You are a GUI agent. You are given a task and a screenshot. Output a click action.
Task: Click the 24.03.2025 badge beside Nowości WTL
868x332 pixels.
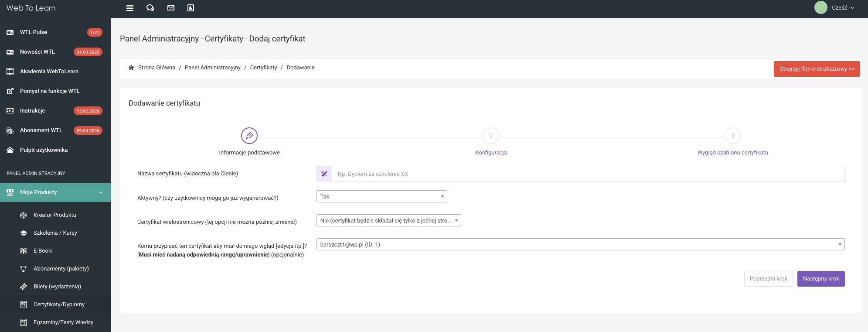88,52
